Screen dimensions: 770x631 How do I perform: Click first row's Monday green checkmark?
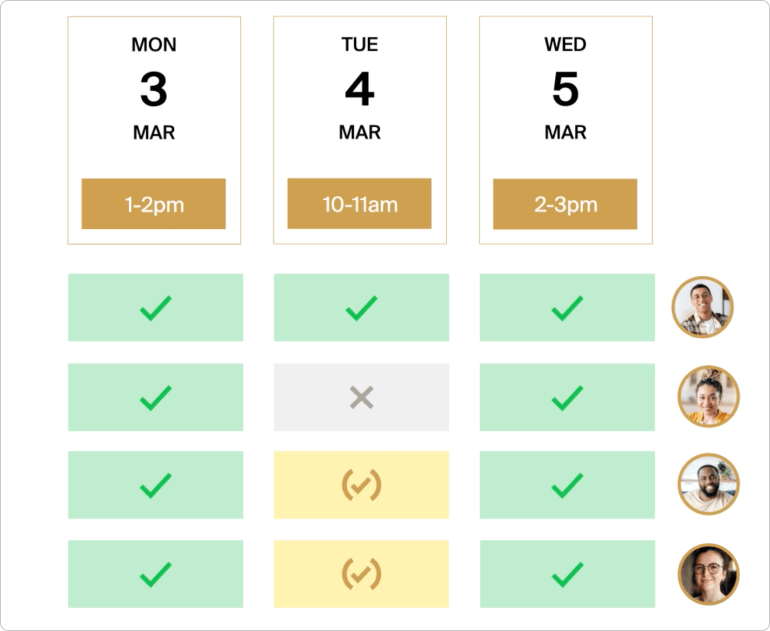[x=155, y=308]
